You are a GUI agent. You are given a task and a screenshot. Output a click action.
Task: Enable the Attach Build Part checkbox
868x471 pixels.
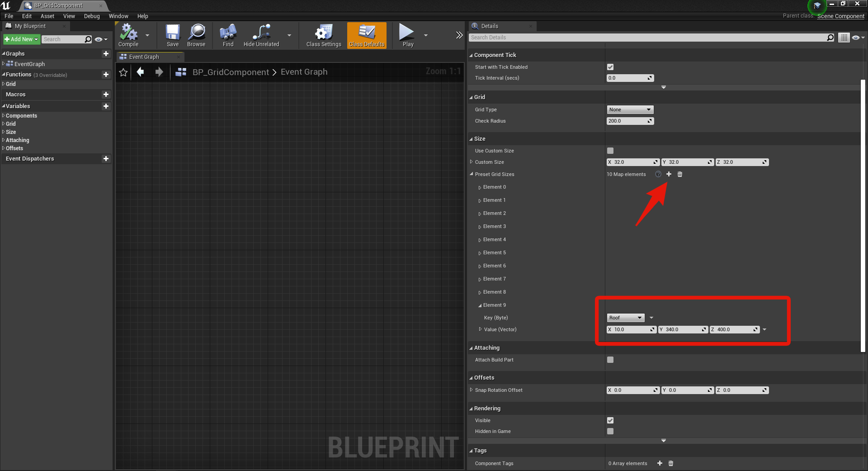click(x=610, y=360)
